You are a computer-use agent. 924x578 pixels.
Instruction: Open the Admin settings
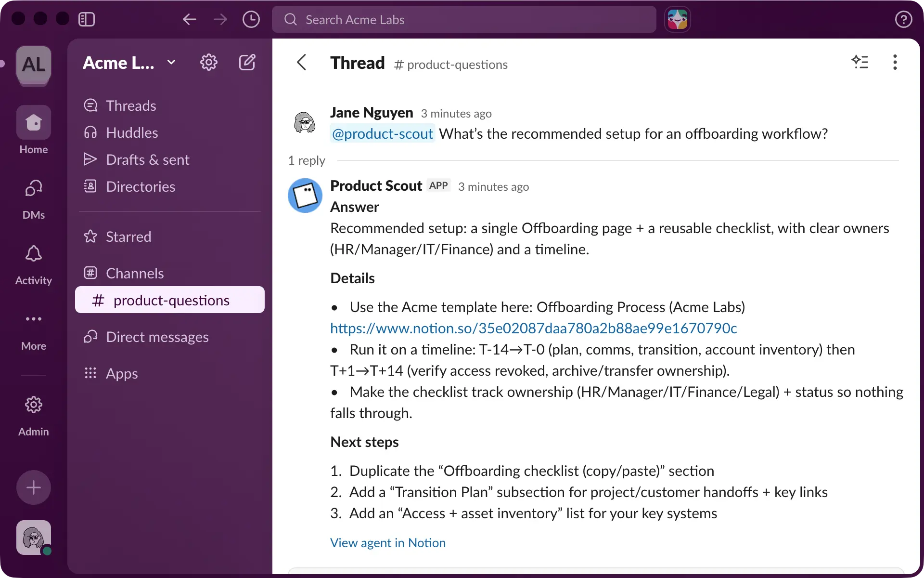(x=34, y=415)
